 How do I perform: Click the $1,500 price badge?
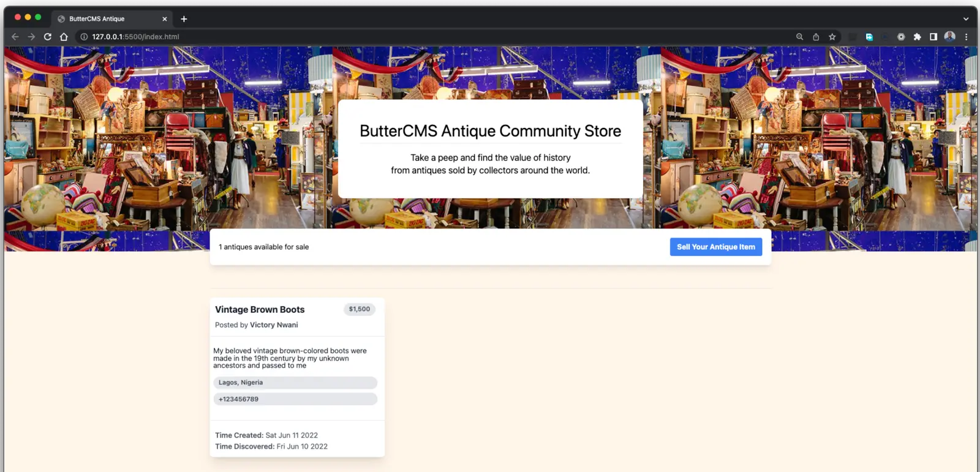pos(360,309)
